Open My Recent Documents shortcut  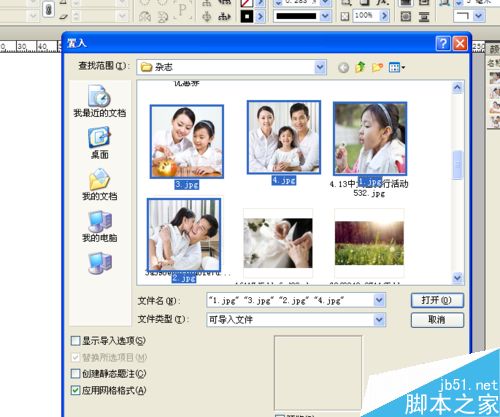point(100,101)
